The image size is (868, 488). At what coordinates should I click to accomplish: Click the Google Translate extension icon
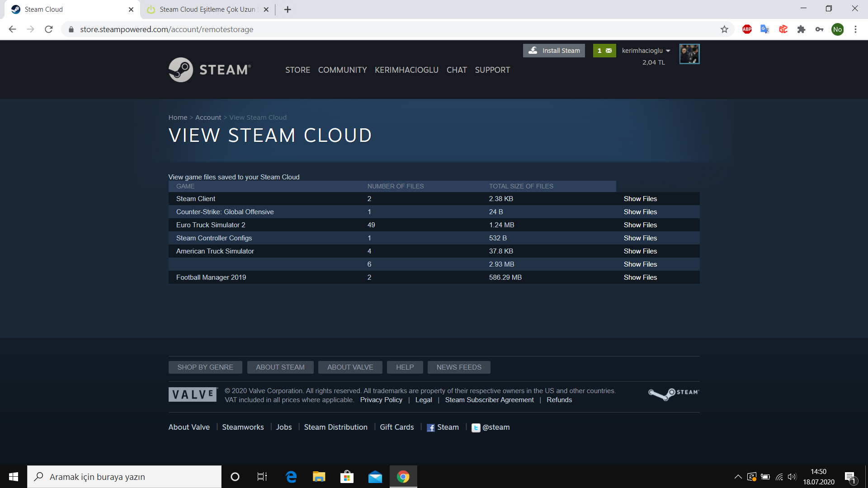[765, 29]
